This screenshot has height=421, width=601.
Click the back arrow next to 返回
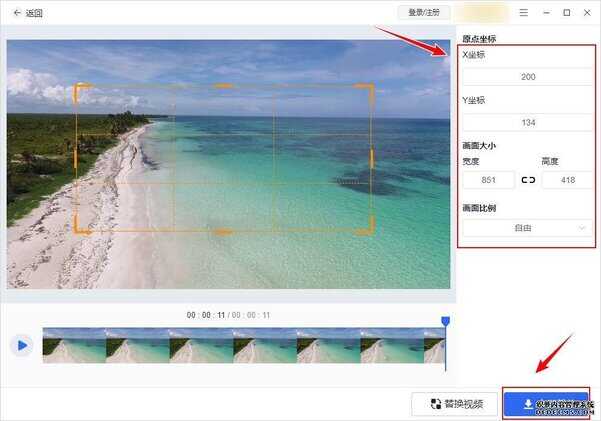(17, 13)
